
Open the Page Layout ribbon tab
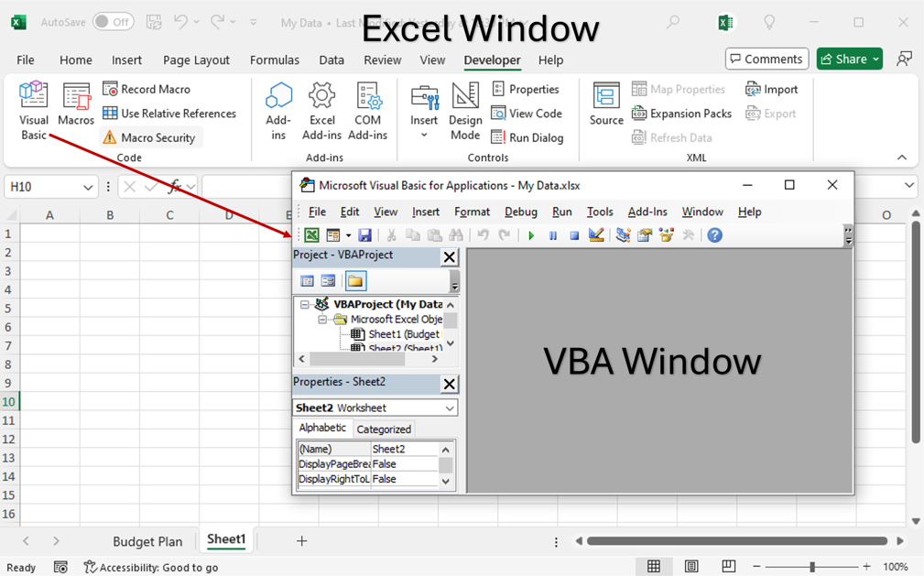196,60
